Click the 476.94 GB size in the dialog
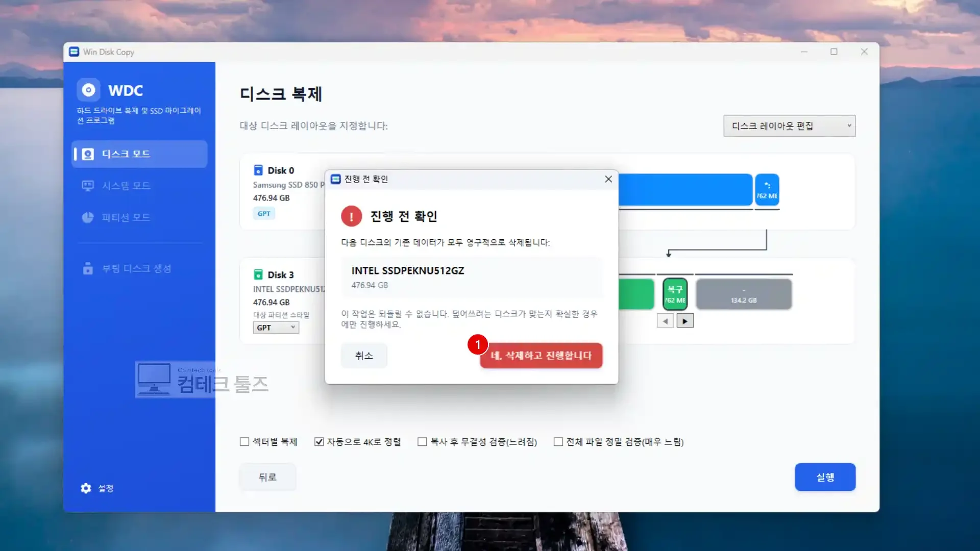Screen dimensions: 980x551 point(370,285)
